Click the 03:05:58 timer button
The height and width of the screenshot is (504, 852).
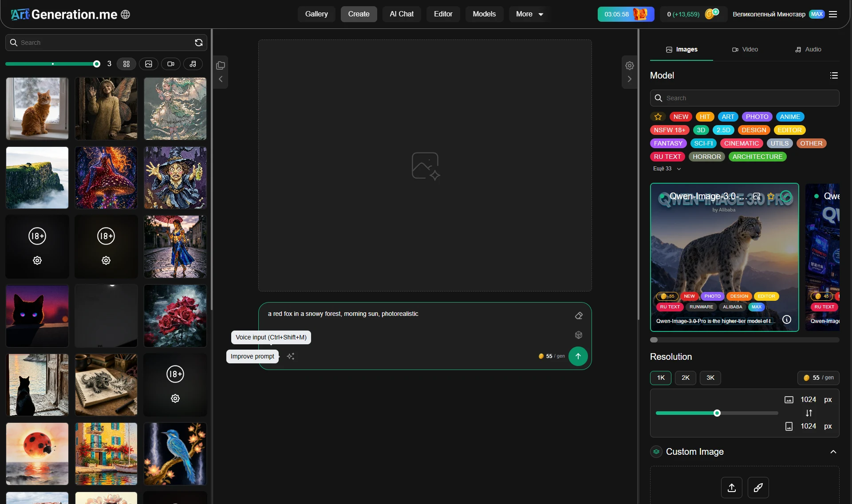pyautogui.click(x=626, y=14)
